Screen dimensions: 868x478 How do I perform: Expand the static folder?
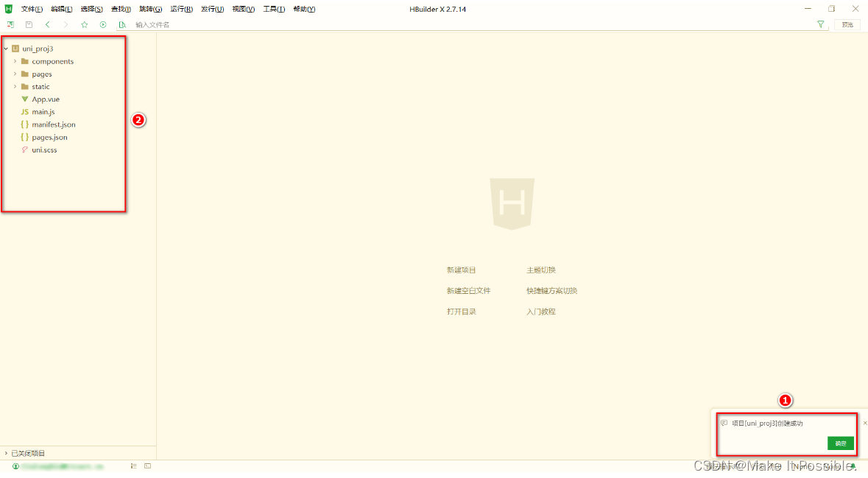pyautogui.click(x=15, y=87)
